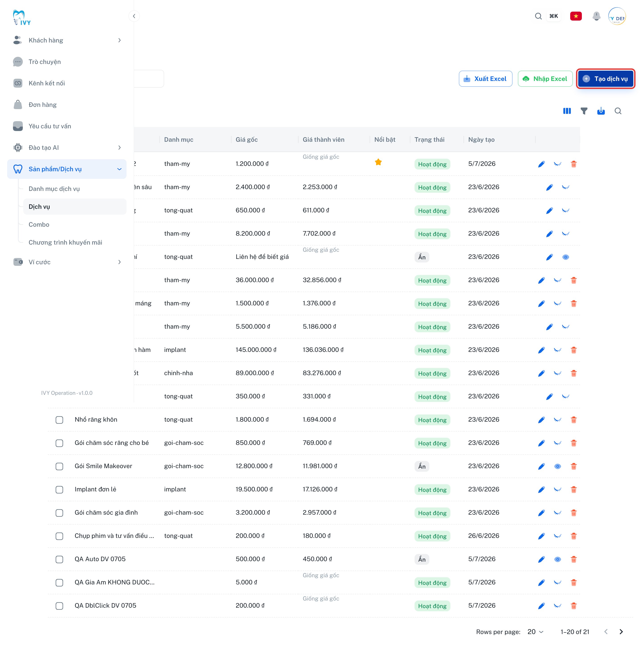
Task: Select the Nhổ răng khôn checkbox
Action: coord(59,420)
